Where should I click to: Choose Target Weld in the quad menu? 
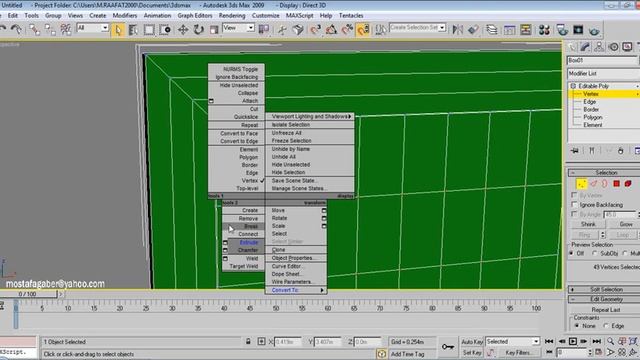pos(243,267)
